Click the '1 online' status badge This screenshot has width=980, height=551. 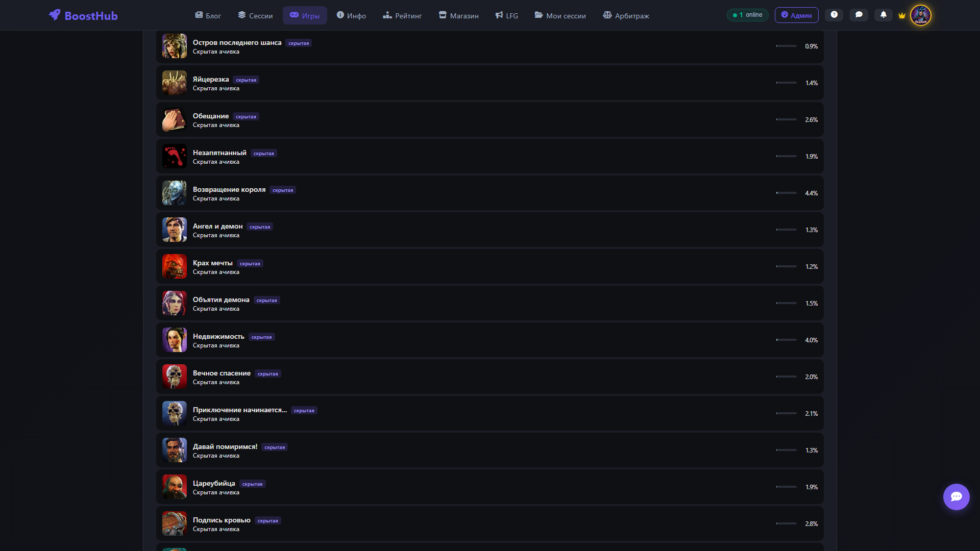747,15
